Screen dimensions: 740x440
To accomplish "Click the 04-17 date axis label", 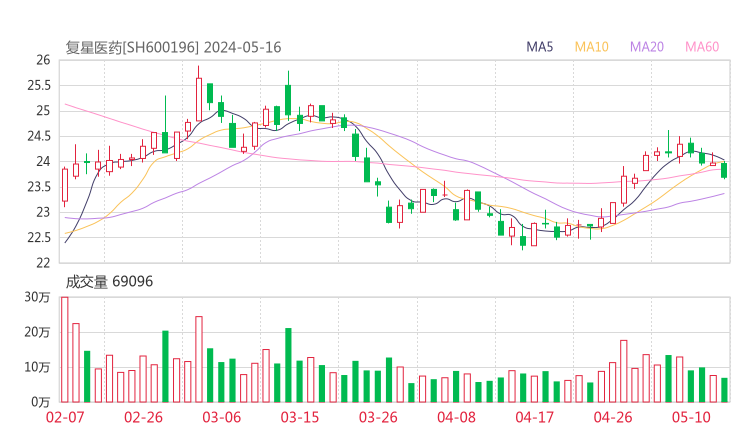I will 535,417.
